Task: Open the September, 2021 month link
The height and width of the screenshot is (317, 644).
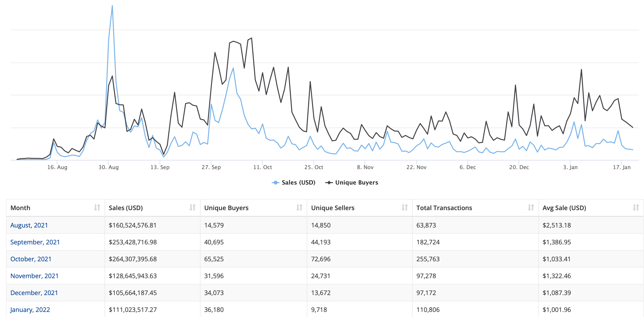Action: [35, 242]
